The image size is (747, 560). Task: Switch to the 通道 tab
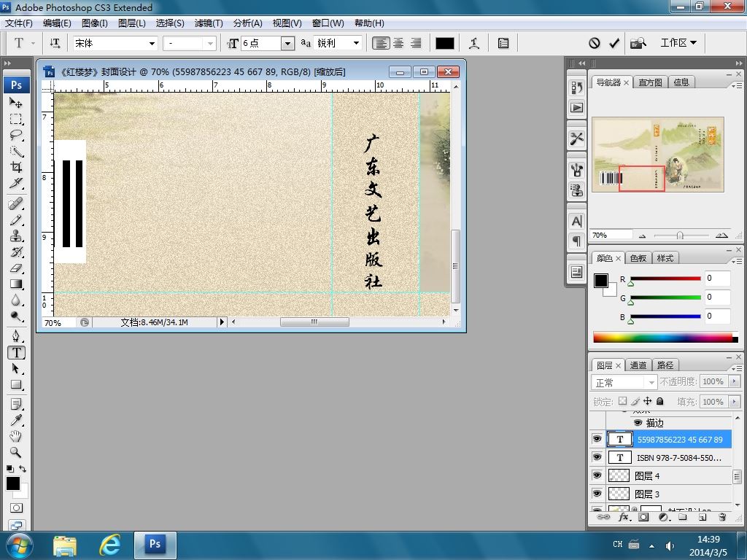point(638,365)
